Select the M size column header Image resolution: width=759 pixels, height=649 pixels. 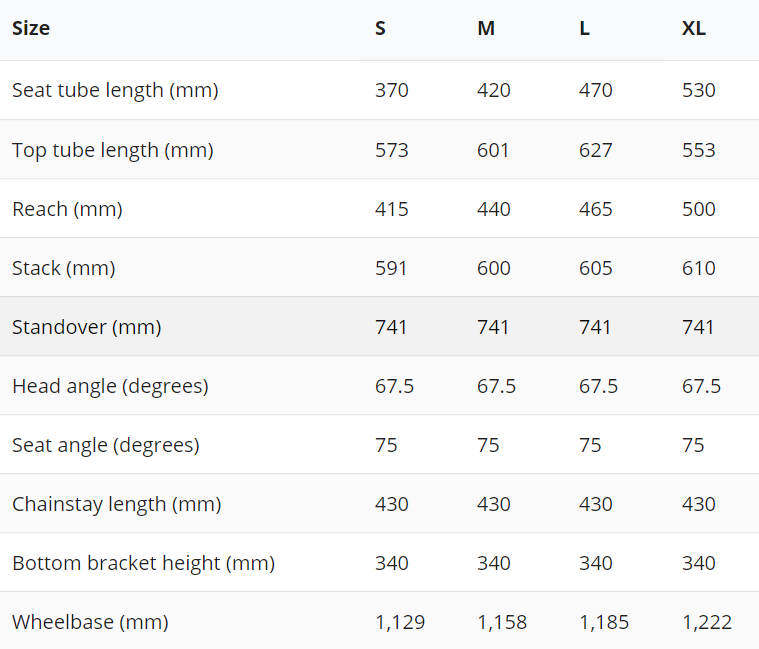click(486, 28)
